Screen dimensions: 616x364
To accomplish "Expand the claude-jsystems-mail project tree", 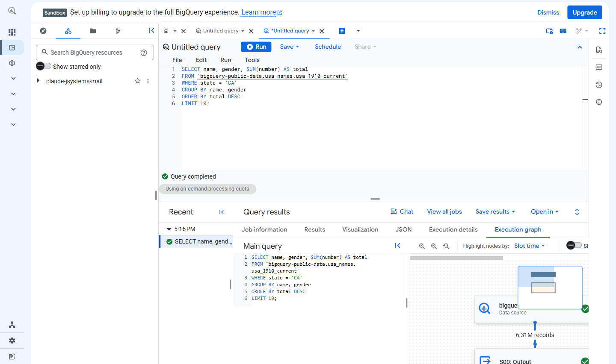I will (x=38, y=81).
